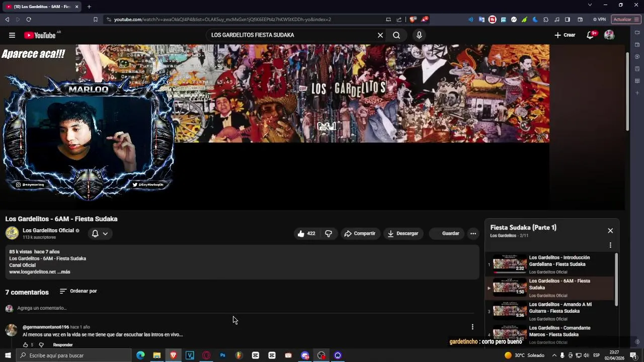
Task: Share this page from the address bar
Action: point(399,19)
